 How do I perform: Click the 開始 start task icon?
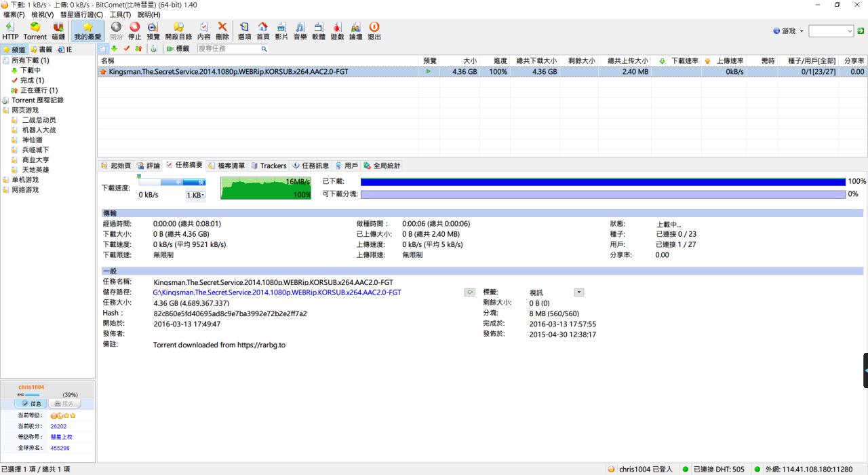coord(116,31)
